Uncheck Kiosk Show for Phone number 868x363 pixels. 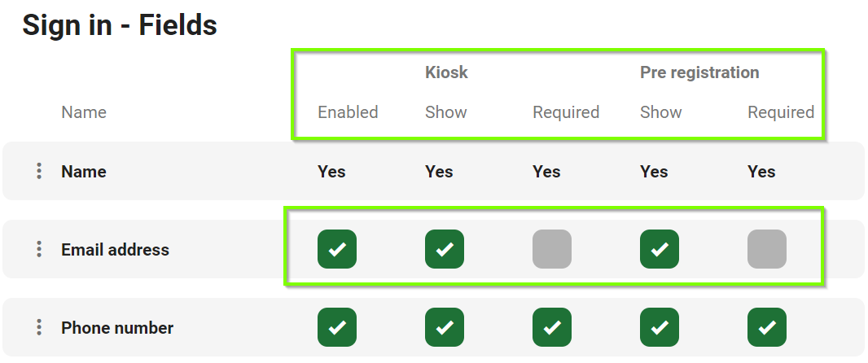(445, 327)
